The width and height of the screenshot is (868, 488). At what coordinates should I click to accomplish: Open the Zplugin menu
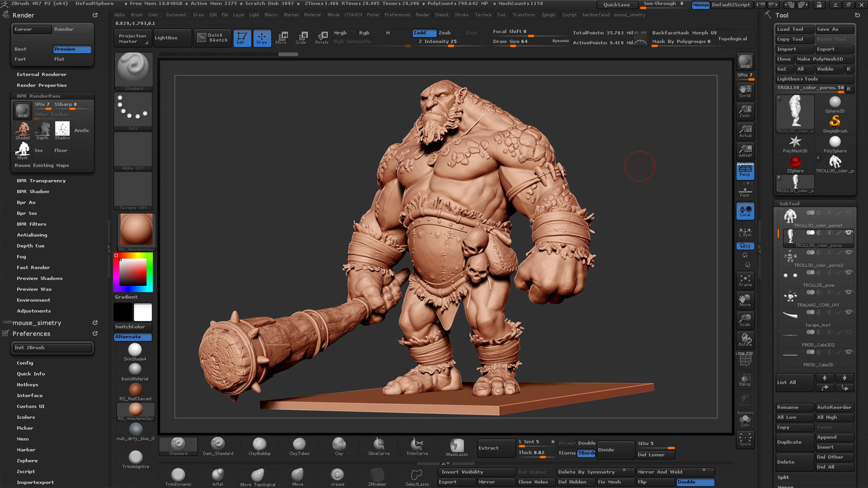548,15
